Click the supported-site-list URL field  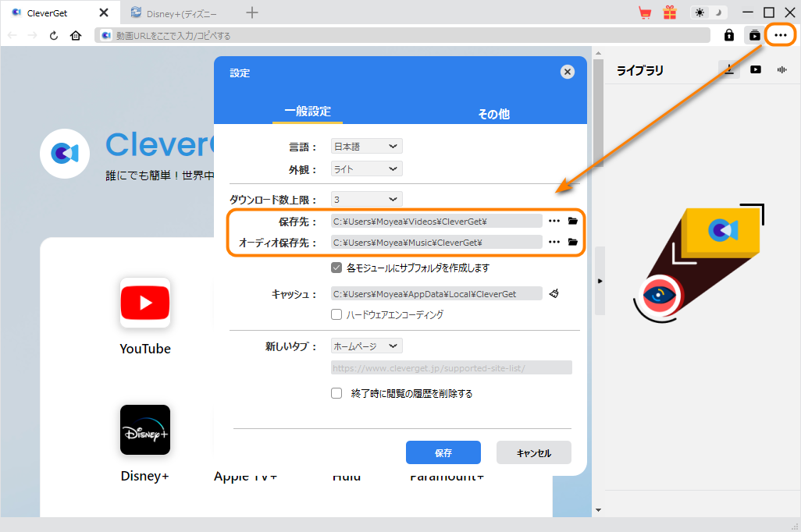pos(451,368)
